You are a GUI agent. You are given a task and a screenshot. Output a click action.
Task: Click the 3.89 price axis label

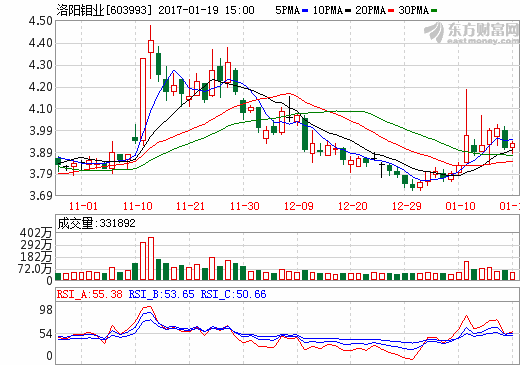click(x=41, y=153)
